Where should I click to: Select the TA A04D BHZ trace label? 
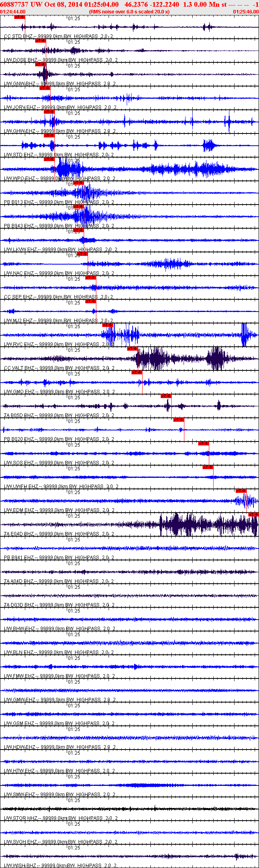(59, 581)
